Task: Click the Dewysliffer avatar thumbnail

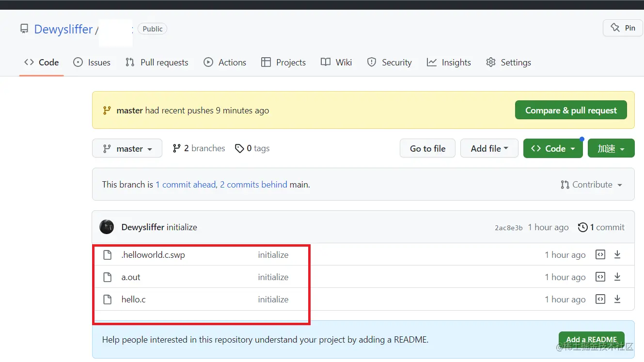Action: coord(107,227)
